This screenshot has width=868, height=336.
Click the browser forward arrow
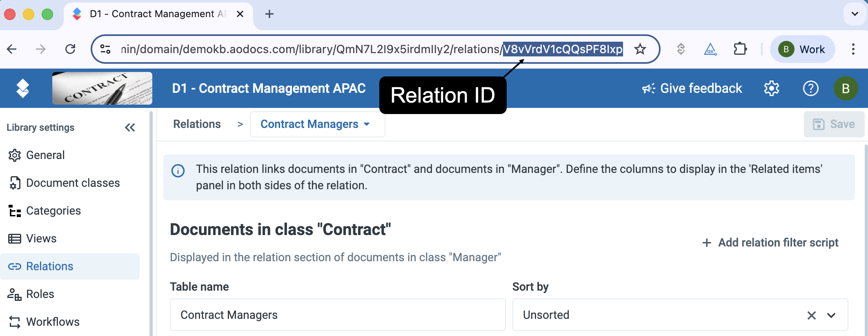[x=40, y=49]
